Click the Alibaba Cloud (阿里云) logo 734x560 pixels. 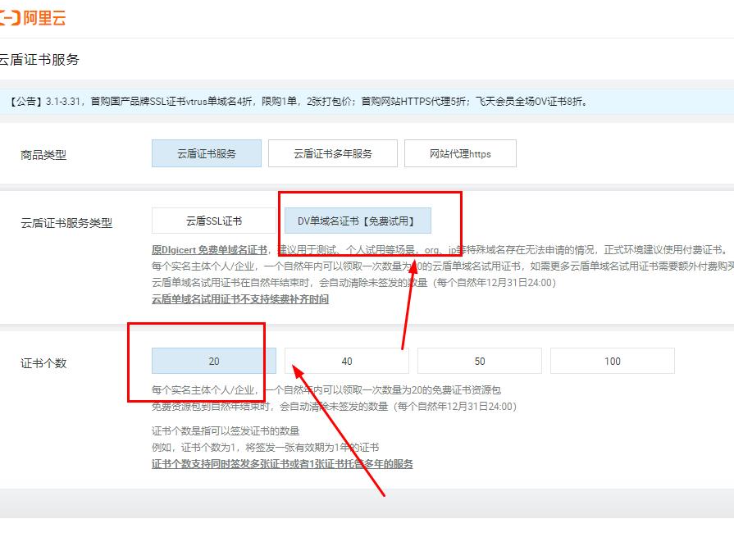33,17
